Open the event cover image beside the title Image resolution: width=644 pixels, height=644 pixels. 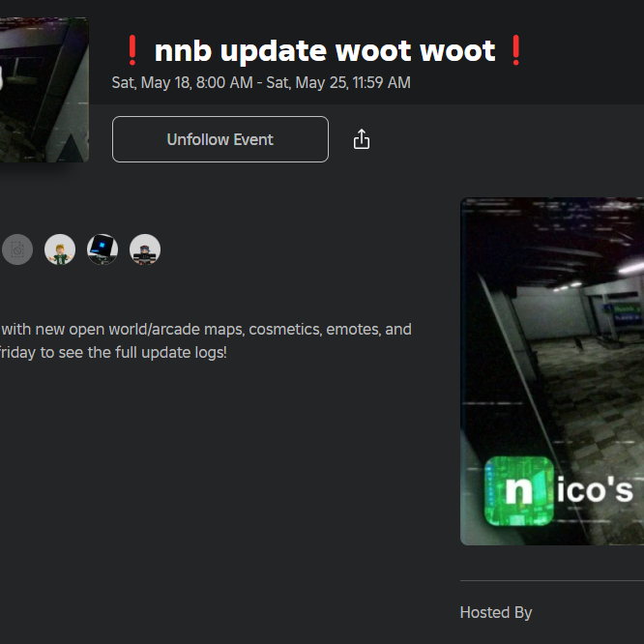coord(44,90)
